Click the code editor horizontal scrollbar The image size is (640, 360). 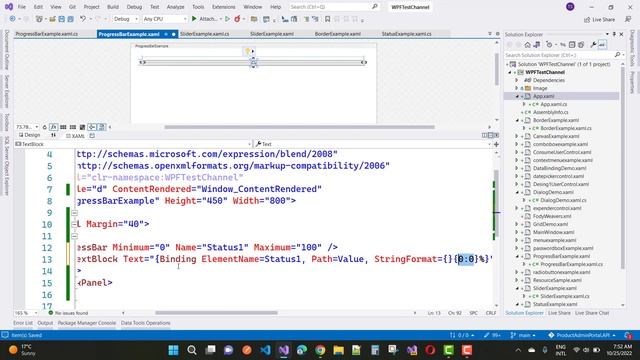[216, 313]
